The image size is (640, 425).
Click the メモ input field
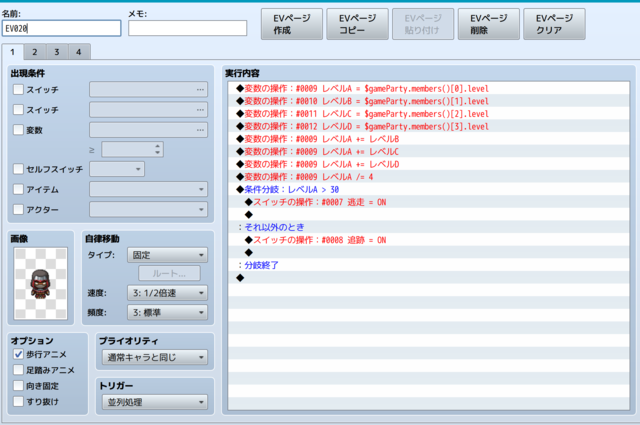click(x=187, y=28)
